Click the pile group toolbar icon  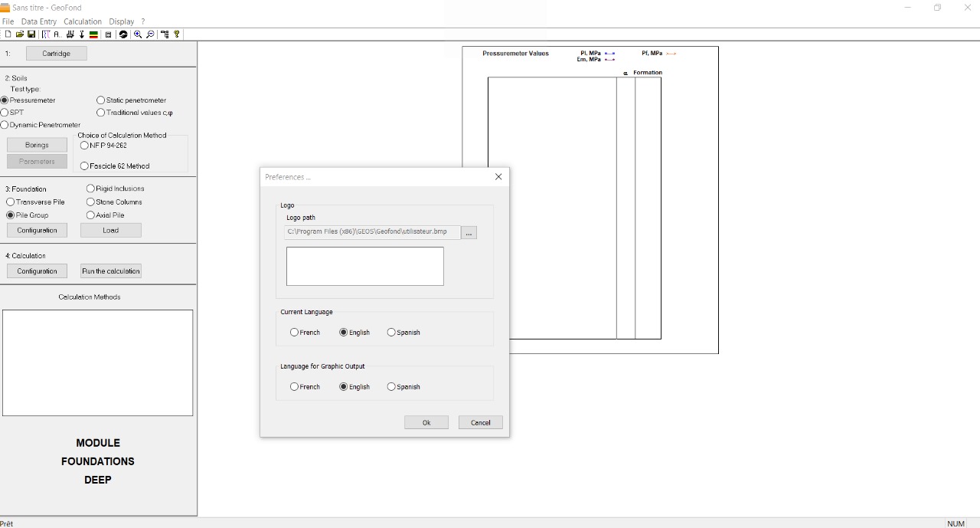[70, 34]
